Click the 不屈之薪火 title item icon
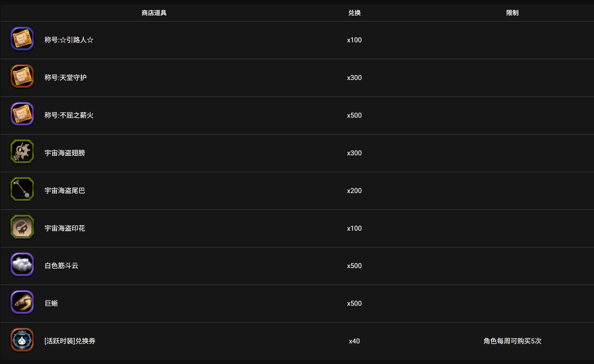 22,114
